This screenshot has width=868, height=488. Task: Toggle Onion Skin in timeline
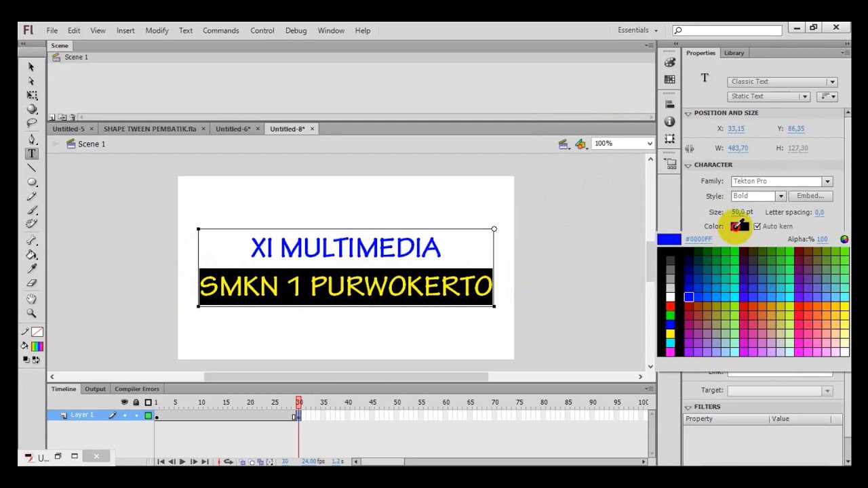[x=242, y=462]
